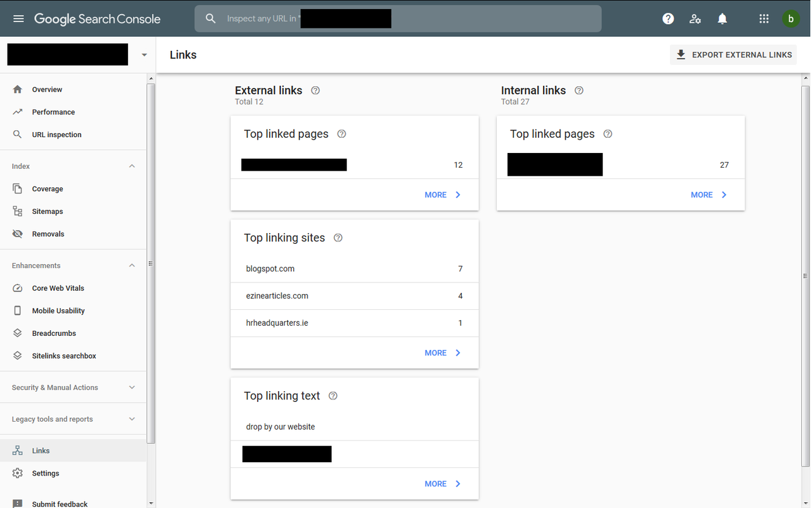Show help for internal Top linked pages
The image size is (812, 508).
coord(608,134)
